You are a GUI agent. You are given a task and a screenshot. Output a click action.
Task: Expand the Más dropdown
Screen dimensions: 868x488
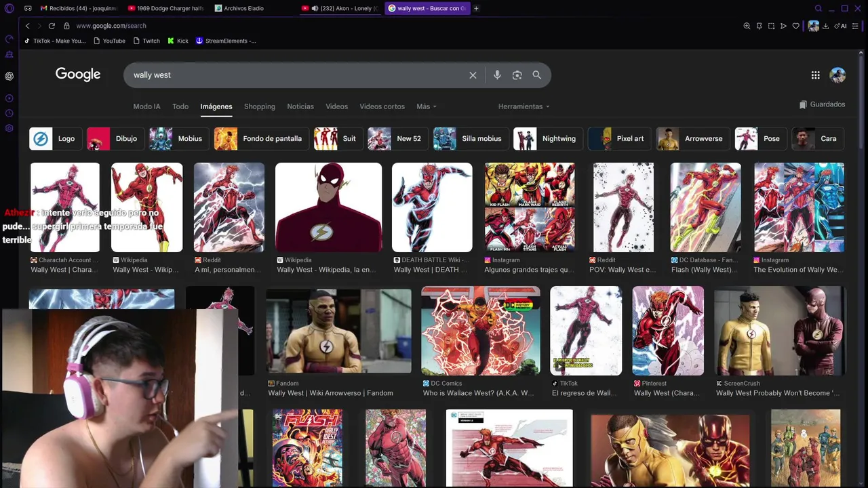(x=427, y=106)
